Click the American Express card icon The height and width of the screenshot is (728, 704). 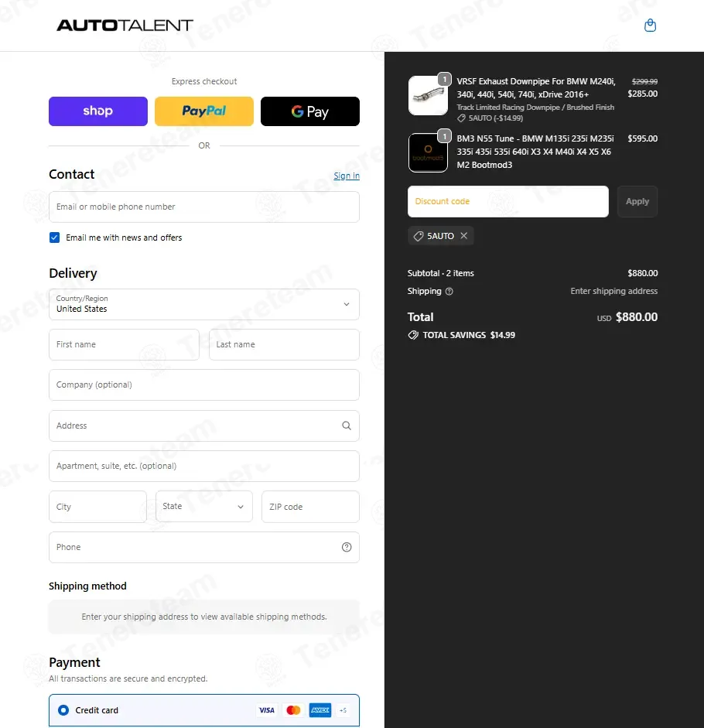(x=320, y=710)
